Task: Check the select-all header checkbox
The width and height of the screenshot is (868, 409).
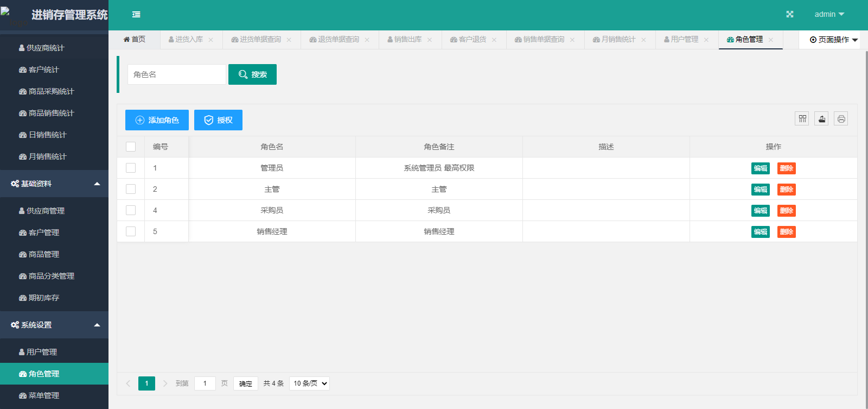Action: (131, 147)
